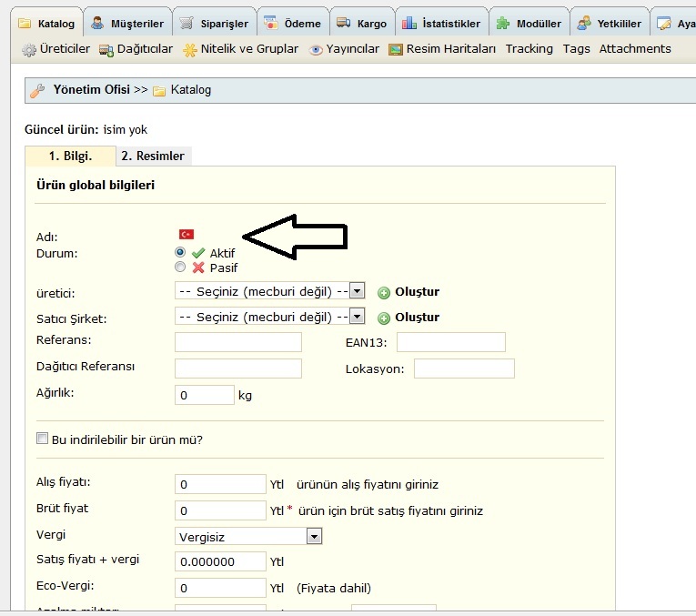Screen dimensions: 696x616
Task: Click the İstatistikler bar chart icon
Action: [409, 22]
